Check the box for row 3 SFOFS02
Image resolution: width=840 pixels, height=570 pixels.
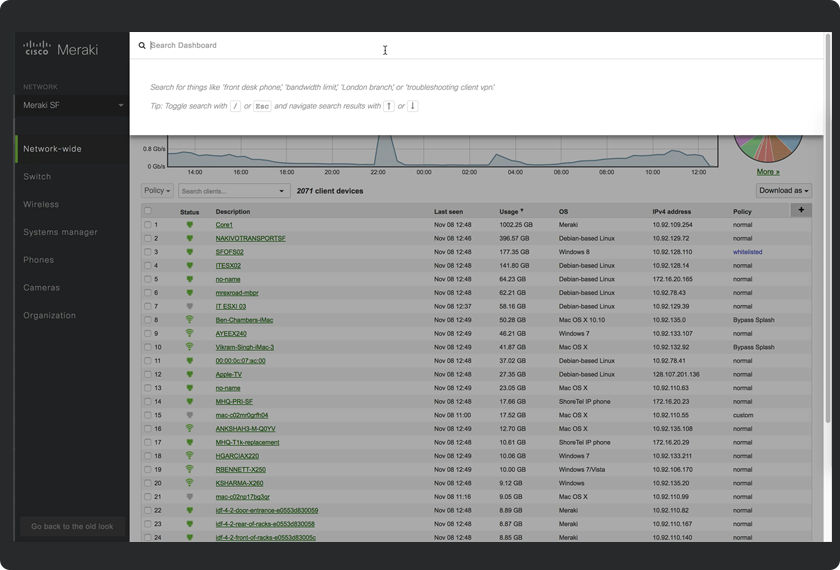148,252
